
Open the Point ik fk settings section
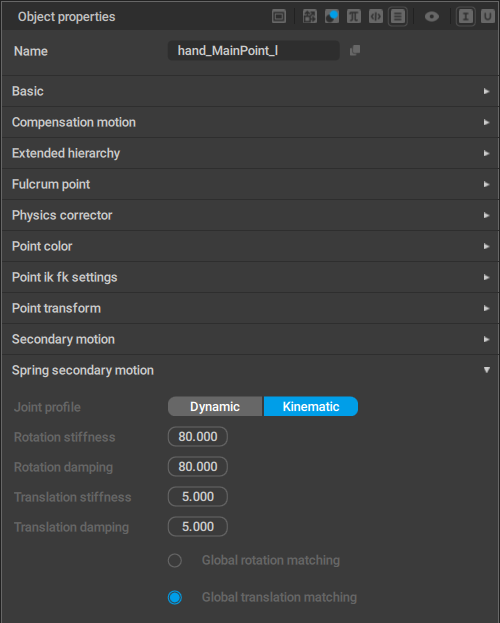(x=250, y=277)
